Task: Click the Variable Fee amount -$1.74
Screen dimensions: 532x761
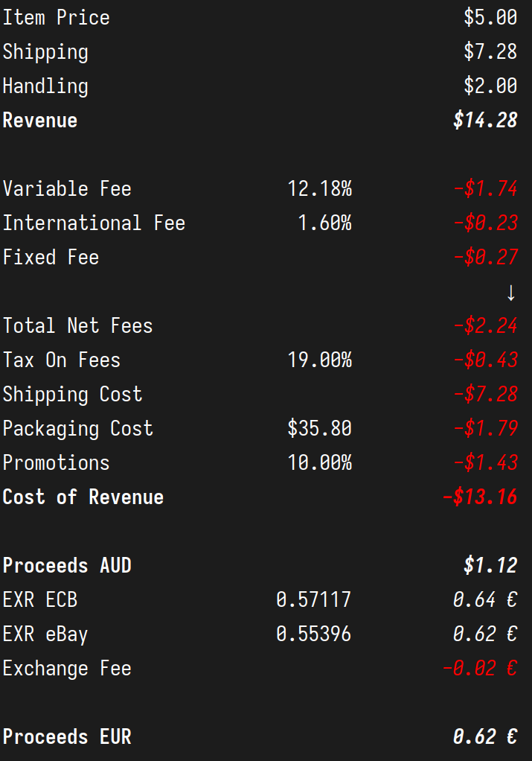Action: (484, 189)
